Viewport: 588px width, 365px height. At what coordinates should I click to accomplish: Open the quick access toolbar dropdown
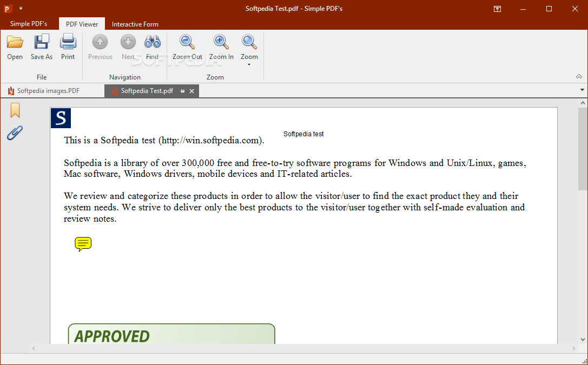[21, 8]
